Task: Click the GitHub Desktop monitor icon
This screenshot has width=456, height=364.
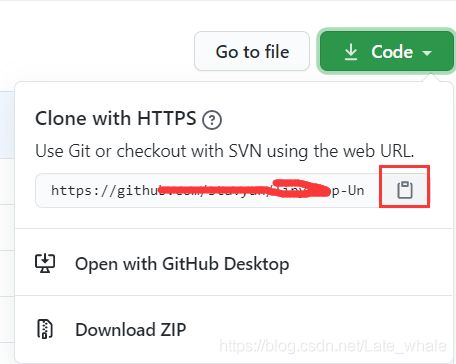Action: (x=45, y=263)
